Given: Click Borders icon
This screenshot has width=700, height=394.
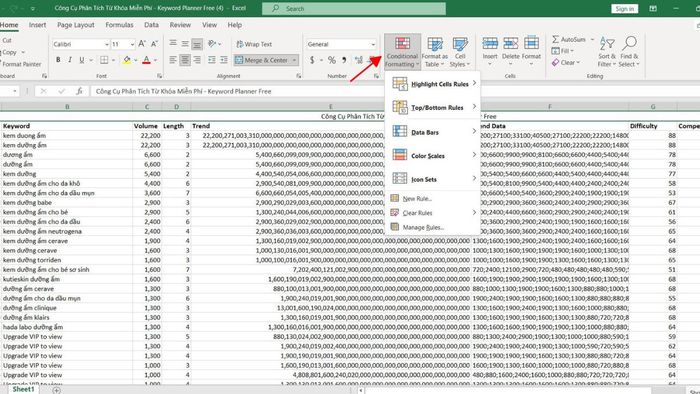Looking at the screenshot, I should coord(104,60).
